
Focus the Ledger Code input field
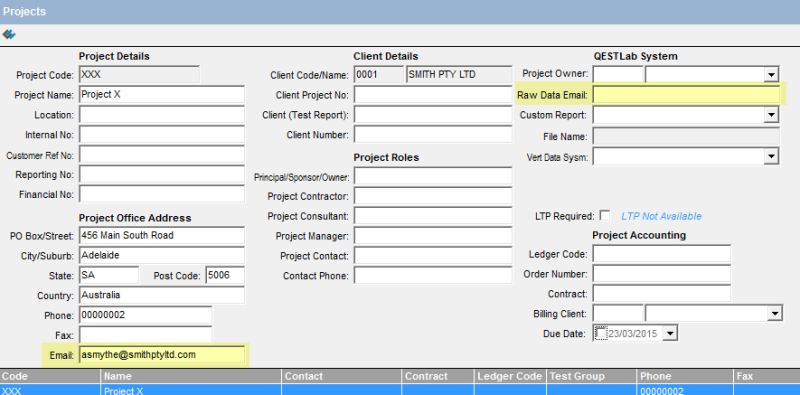pos(662,254)
